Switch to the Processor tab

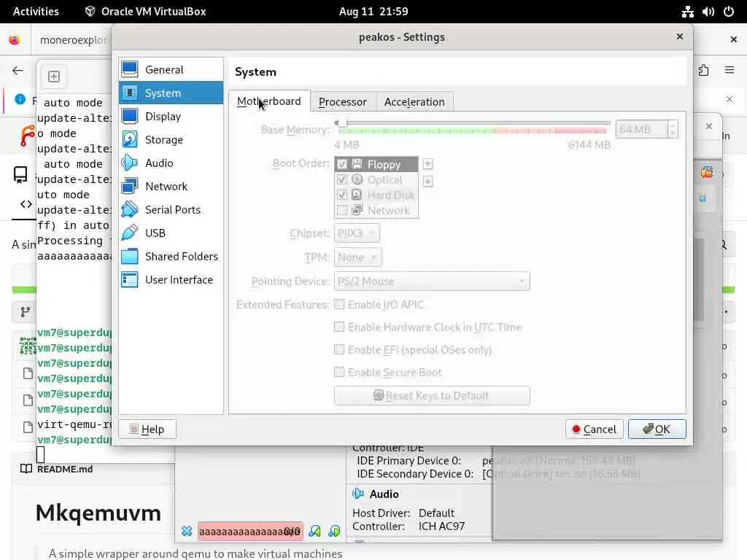pyautogui.click(x=343, y=102)
